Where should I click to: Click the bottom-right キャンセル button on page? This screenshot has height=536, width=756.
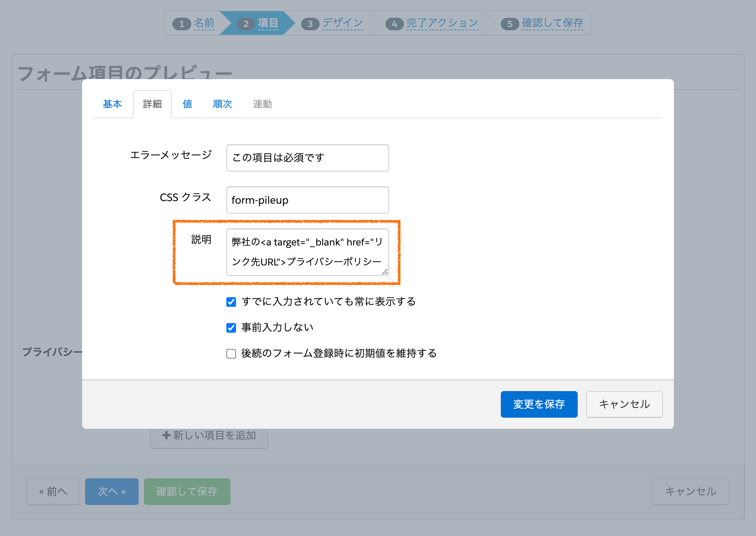coord(691,492)
